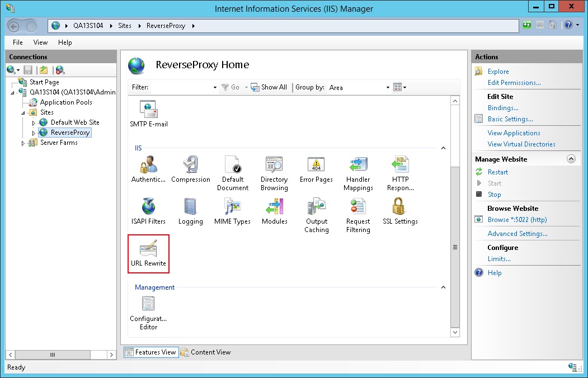Collapse the Manage Website actions section
Image resolution: width=588 pixels, height=378 pixels.
(571, 159)
